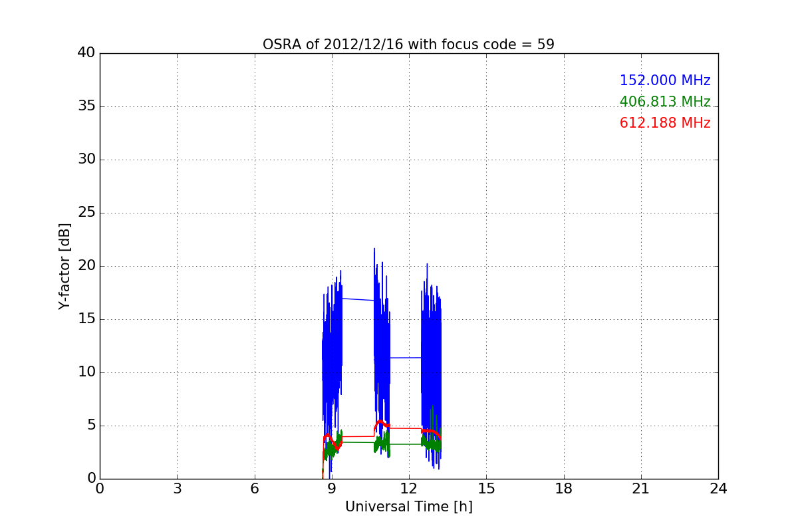Screen dimensions: 798x532
Task: Click the x-axis tick label 9
Action: coord(332,489)
